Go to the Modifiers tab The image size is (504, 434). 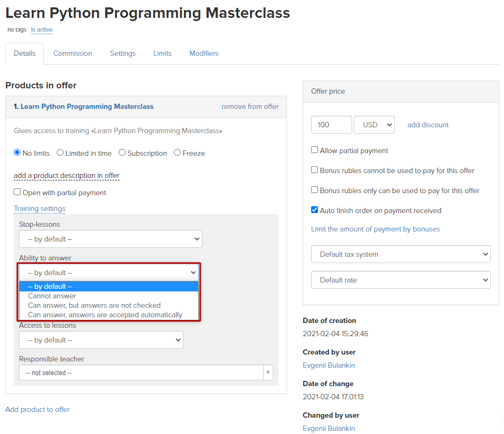coord(204,54)
